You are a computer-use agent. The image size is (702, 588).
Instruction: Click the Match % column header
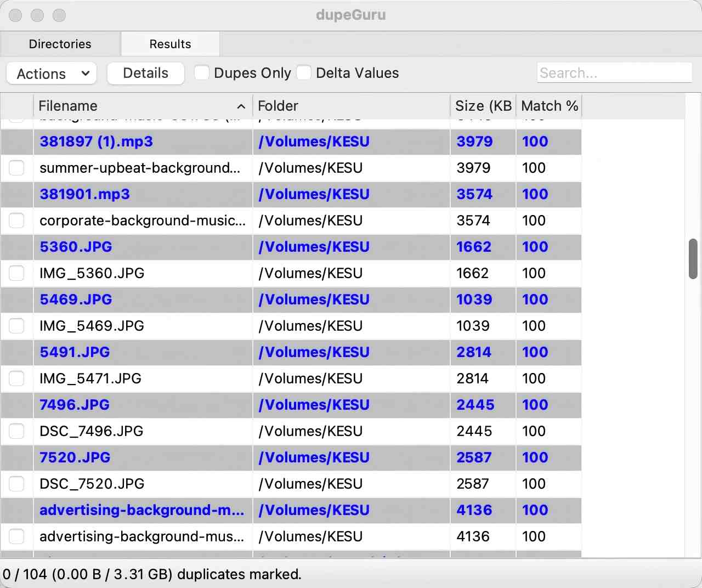(x=549, y=106)
